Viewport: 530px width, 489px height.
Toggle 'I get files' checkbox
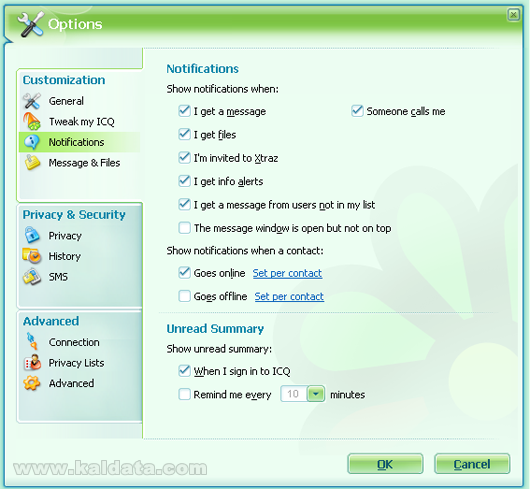click(184, 134)
